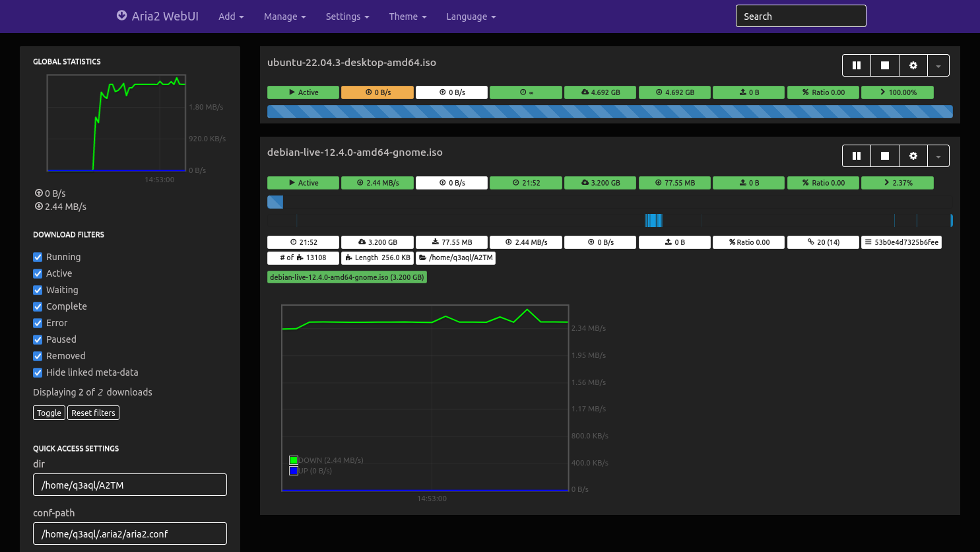This screenshot has height=552, width=980.
Task: Click debian's 2.37% progress badge
Action: click(898, 183)
